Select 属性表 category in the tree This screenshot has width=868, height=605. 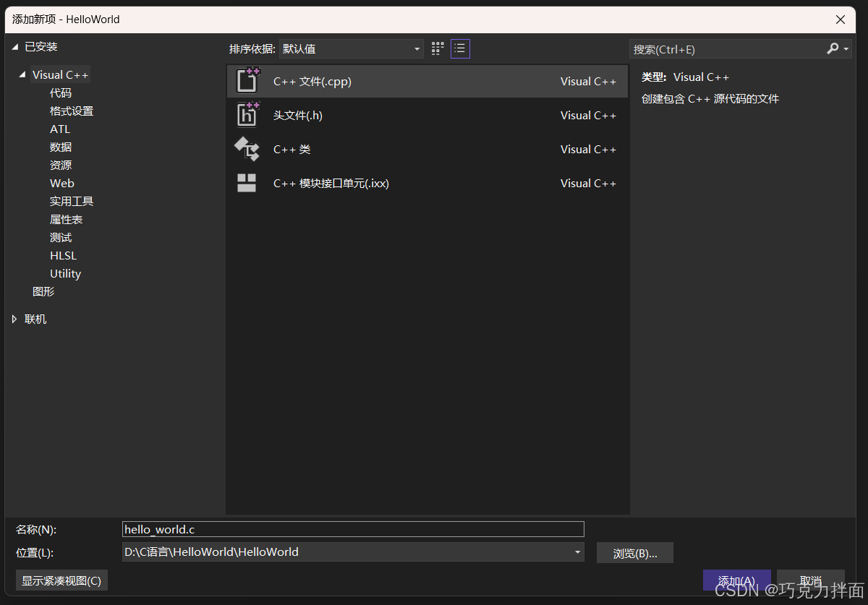pyautogui.click(x=66, y=220)
